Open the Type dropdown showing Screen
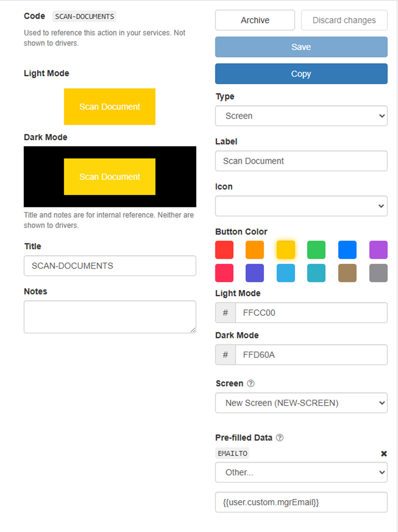 (301, 116)
